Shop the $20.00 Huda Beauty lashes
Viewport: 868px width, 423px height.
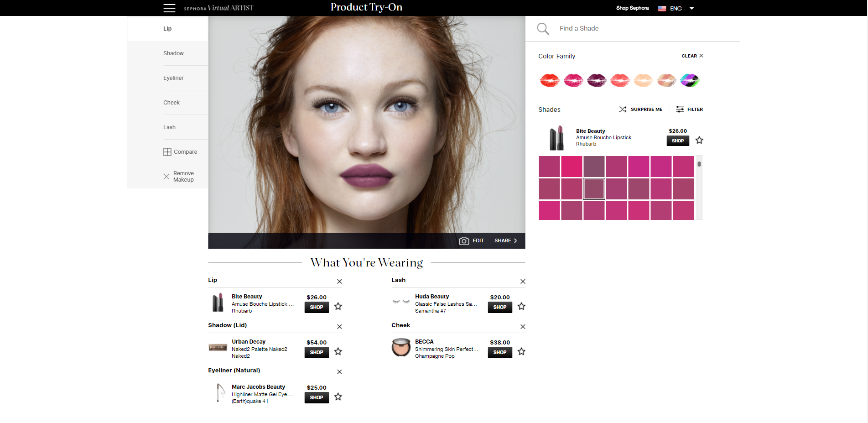click(500, 308)
